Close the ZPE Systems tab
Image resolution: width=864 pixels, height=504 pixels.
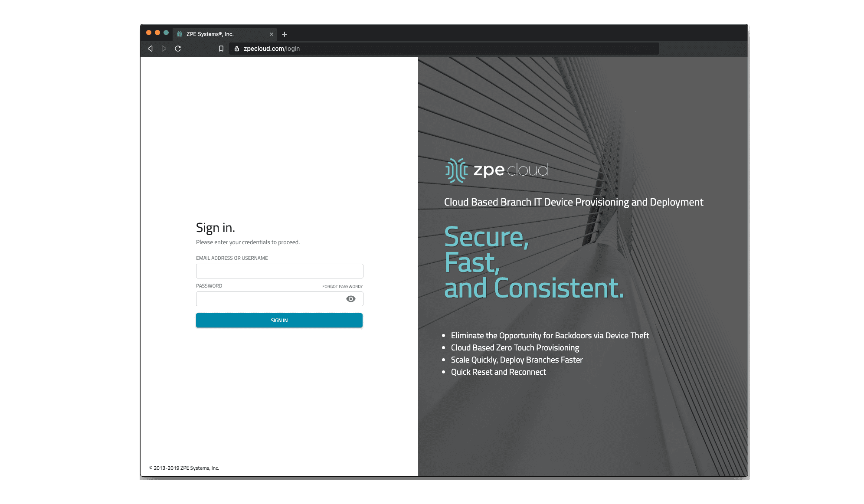pos(272,34)
